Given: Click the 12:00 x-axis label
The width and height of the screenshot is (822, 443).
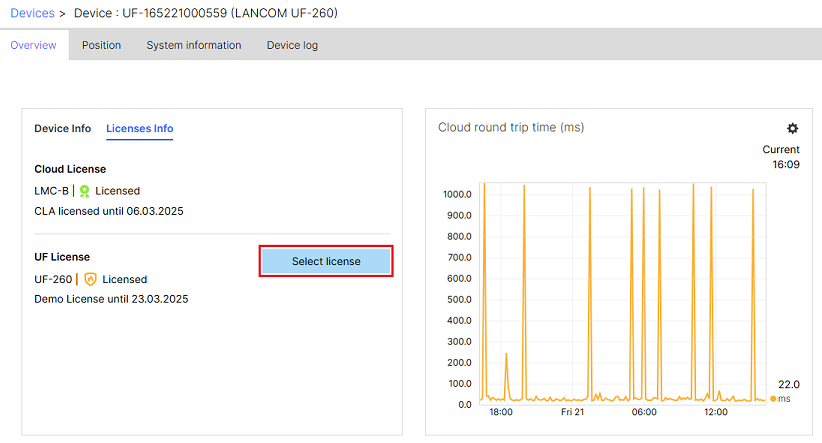Looking at the screenshot, I should coord(716,412).
